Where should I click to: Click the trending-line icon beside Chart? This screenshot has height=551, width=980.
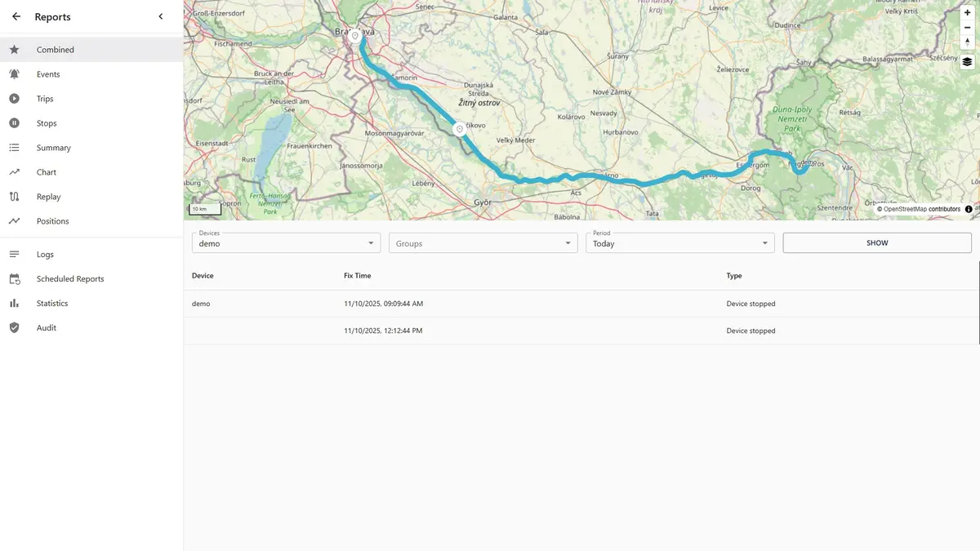[13, 171]
